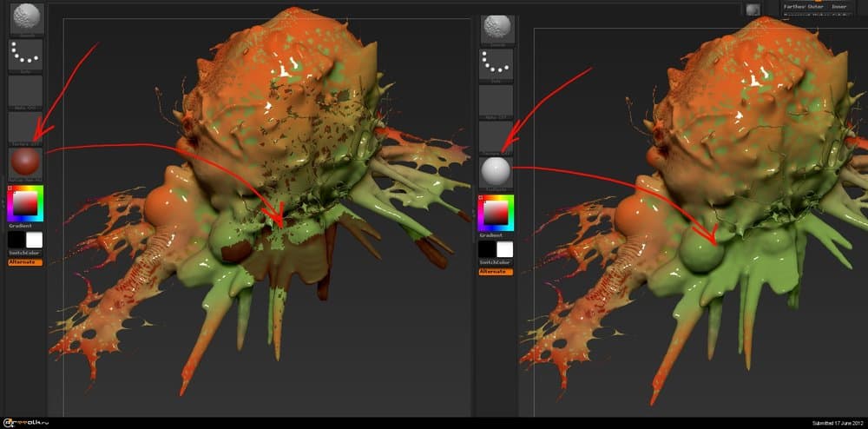The height and width of the screenshot is (429, 868).
Task: Pick a color in the left color picker
Action: coord(25,204)
